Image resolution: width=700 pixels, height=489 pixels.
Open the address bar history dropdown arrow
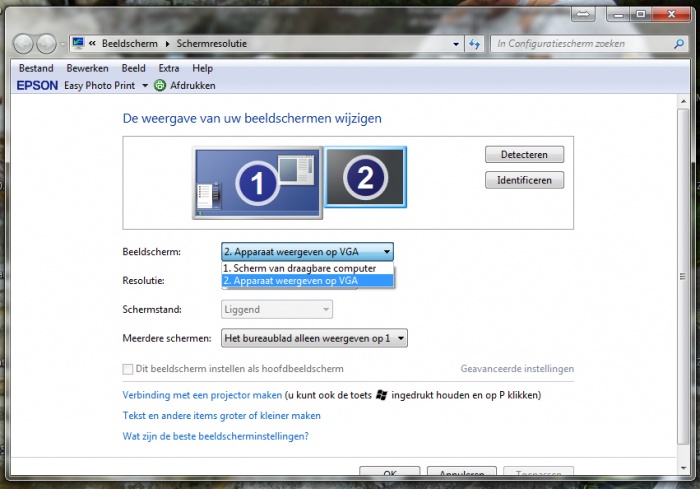[456, 44]
